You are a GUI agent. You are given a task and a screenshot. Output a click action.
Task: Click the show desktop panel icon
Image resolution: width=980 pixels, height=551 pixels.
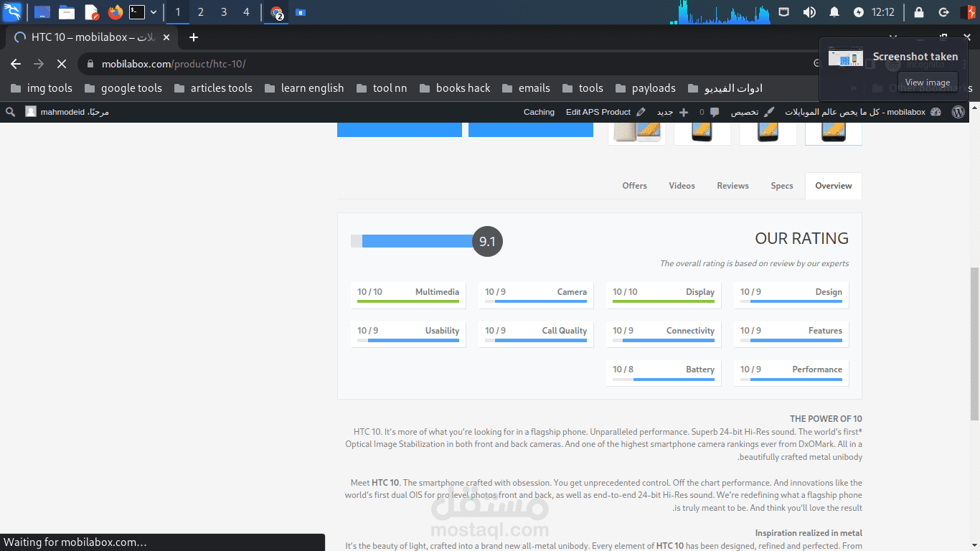tap(42, 12)
